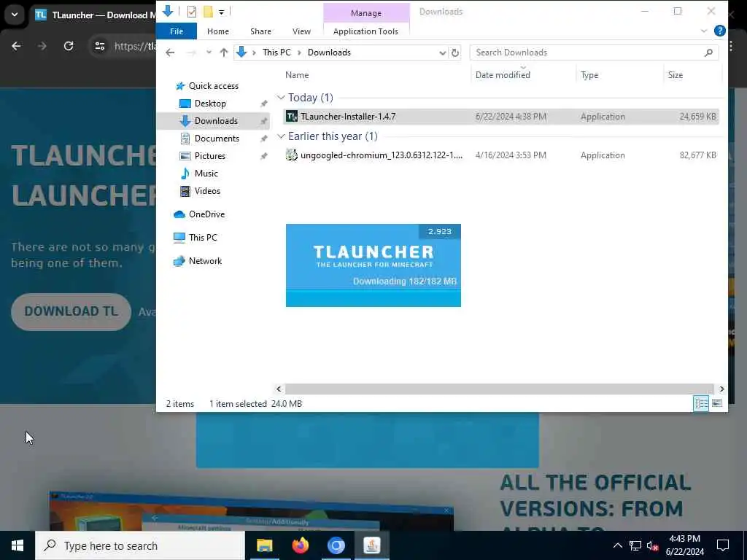
Task: Sort files by Size column
Action: [x=675, y=75]
